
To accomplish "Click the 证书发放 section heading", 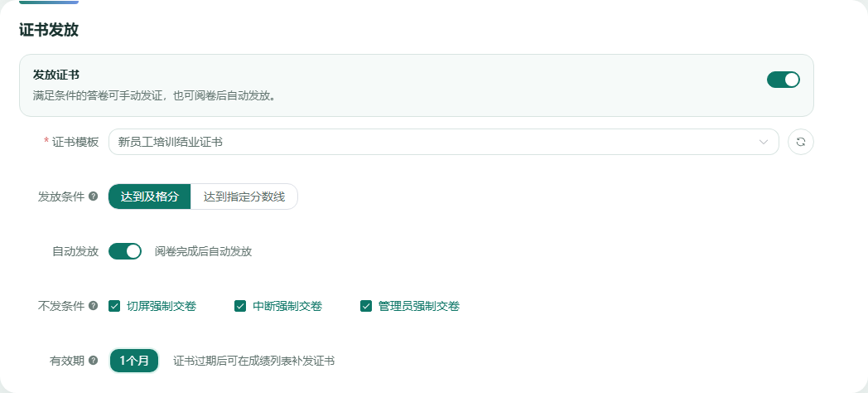I will 49,30.
